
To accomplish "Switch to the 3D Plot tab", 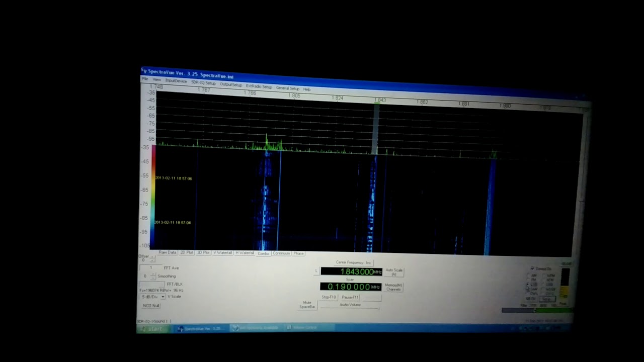I will 203,252.
